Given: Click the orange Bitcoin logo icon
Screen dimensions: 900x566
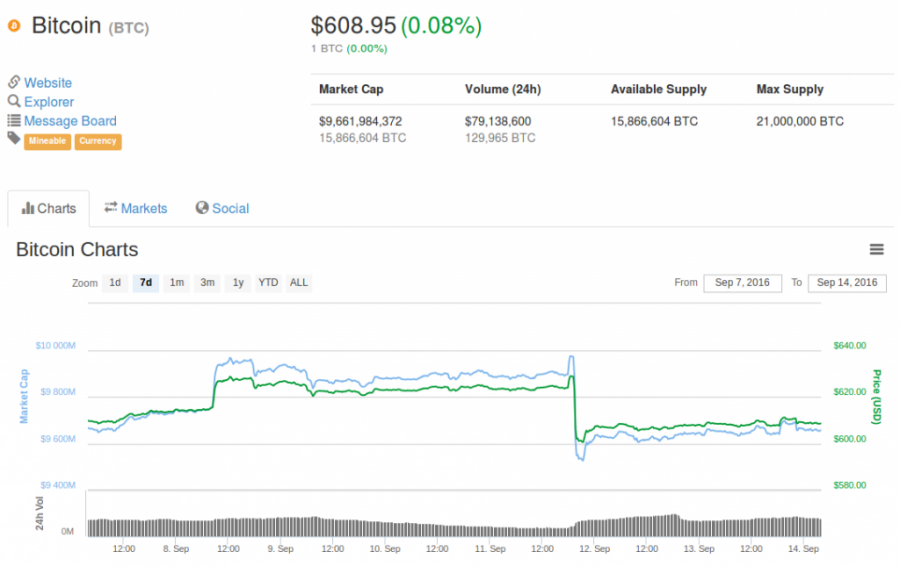Looking at the screenshot, I should (x=14, y=25).
